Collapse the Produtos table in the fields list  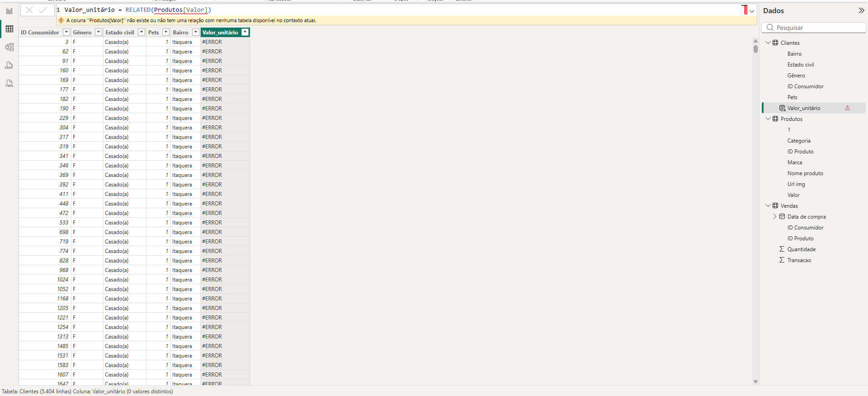768,119
